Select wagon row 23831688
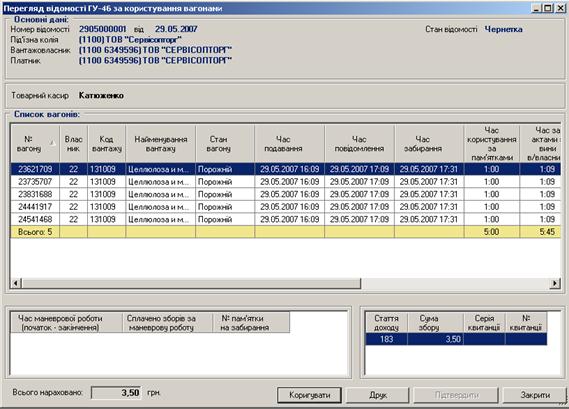The width and height of the screenshot is (569, 409). tap(286, 194)
